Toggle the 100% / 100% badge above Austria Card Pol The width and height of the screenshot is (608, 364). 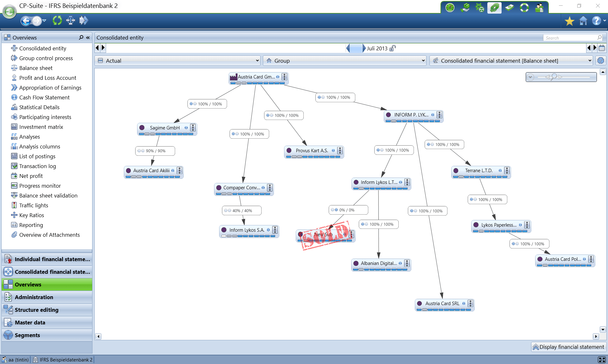click(529, 244)
